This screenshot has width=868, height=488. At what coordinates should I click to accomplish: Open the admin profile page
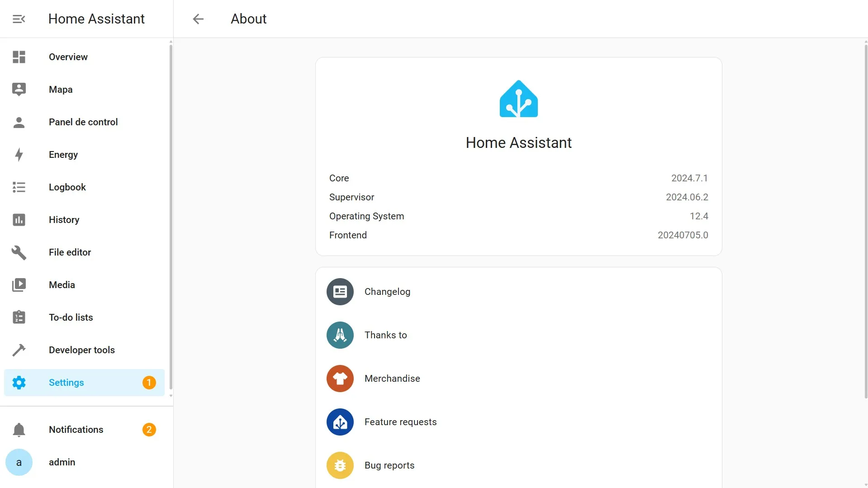85,462
